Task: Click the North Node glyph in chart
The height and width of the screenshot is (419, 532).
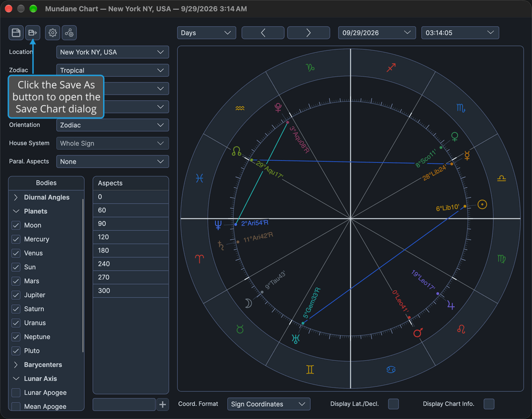Action: click(237, 151)
